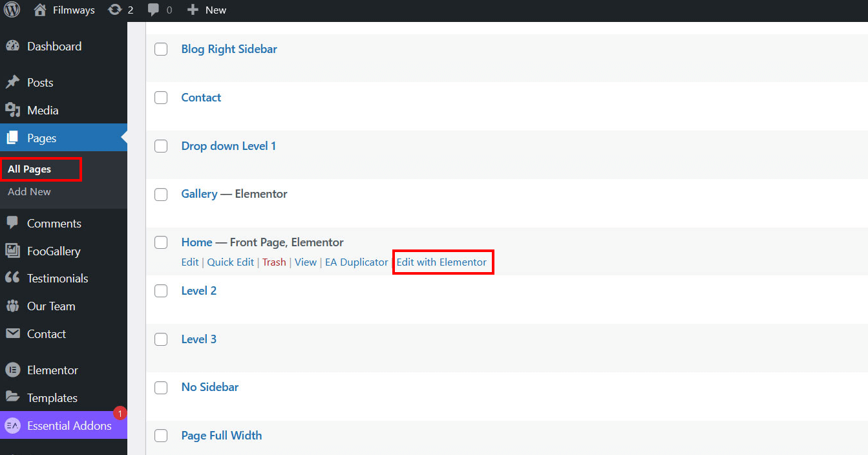Move Home page to Trash
This screenshot has height=455, width=868.
click(274, 262)
